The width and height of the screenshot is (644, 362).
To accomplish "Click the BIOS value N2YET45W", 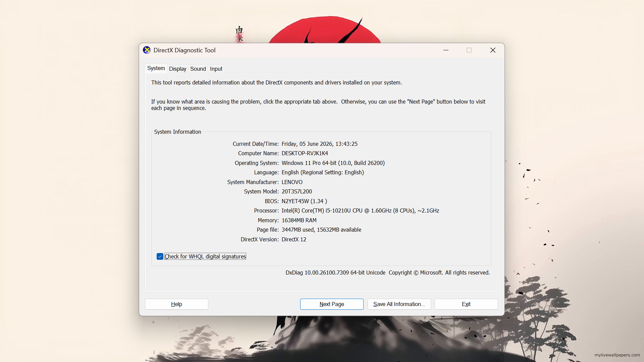I will pos(304,201).
